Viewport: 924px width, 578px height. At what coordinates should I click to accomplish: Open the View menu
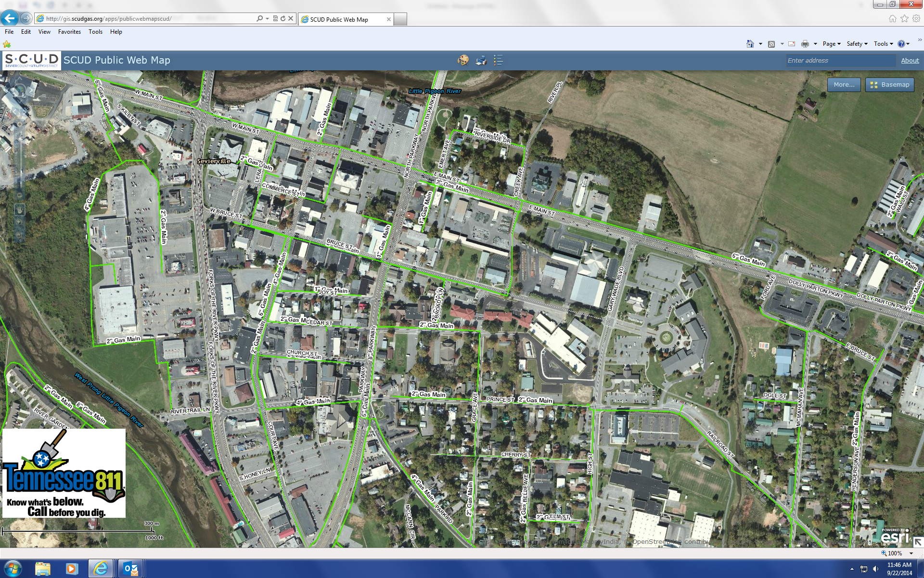(x=44, y=32)
